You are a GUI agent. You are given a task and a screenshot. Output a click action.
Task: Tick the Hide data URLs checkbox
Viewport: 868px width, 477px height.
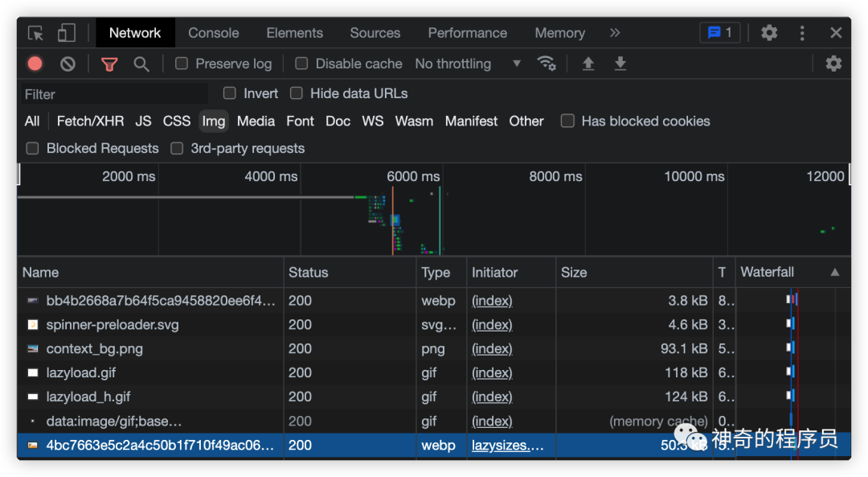[x=296, y=93]
